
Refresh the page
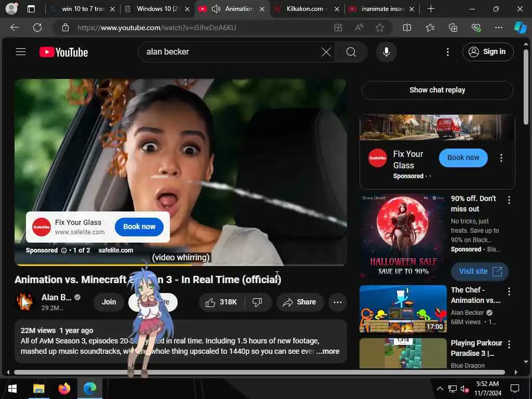point(37,28)
